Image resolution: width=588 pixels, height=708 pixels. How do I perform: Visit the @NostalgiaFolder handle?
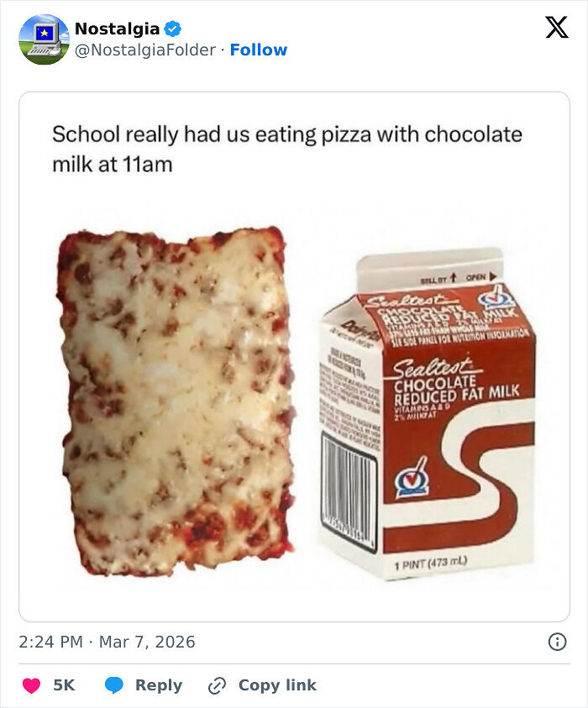pyautogui.click(x=145, y=50)
